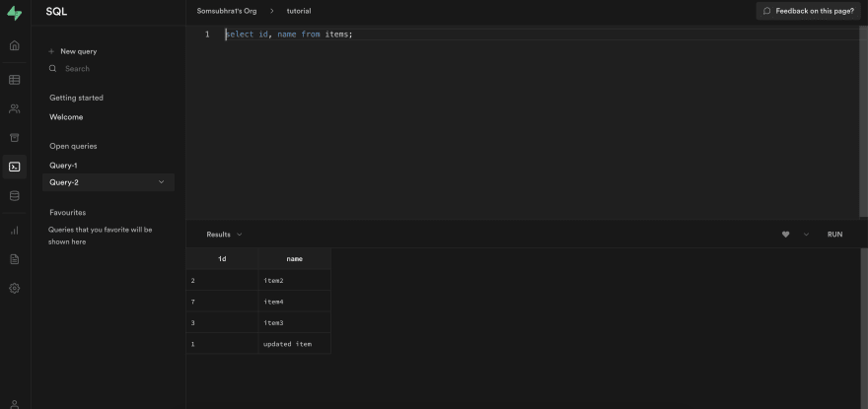This screenshot has width=868, height=409.
Task: Select the id cell with value 2
Action: [x=222, y=280]
